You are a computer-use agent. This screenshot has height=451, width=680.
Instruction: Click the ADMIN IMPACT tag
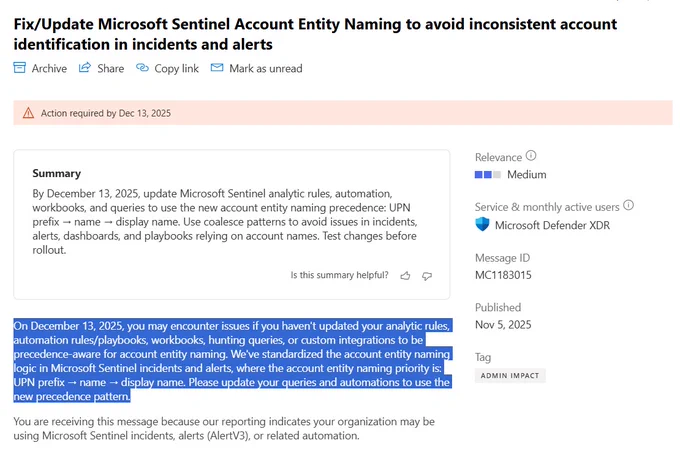coord(511,375)
